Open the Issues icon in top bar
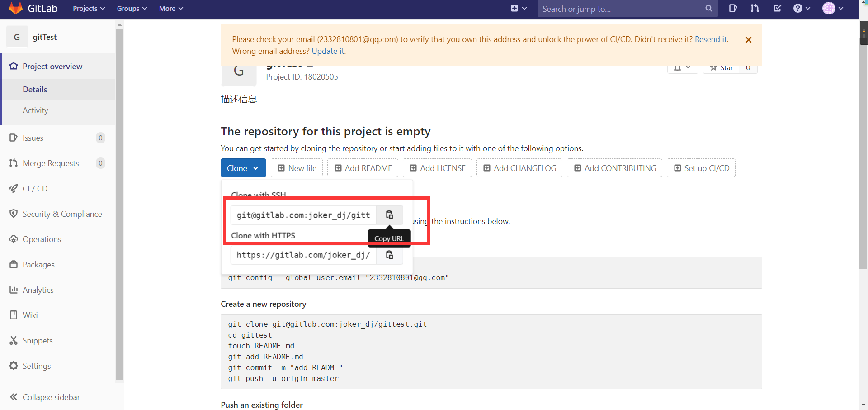The image size is (868, 410). point(733,8)
